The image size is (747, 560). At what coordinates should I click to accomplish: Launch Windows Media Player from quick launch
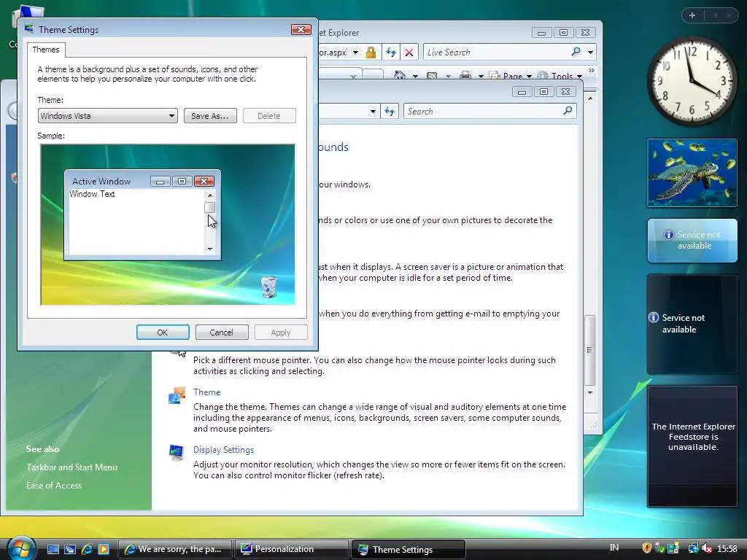coord(104,549)
